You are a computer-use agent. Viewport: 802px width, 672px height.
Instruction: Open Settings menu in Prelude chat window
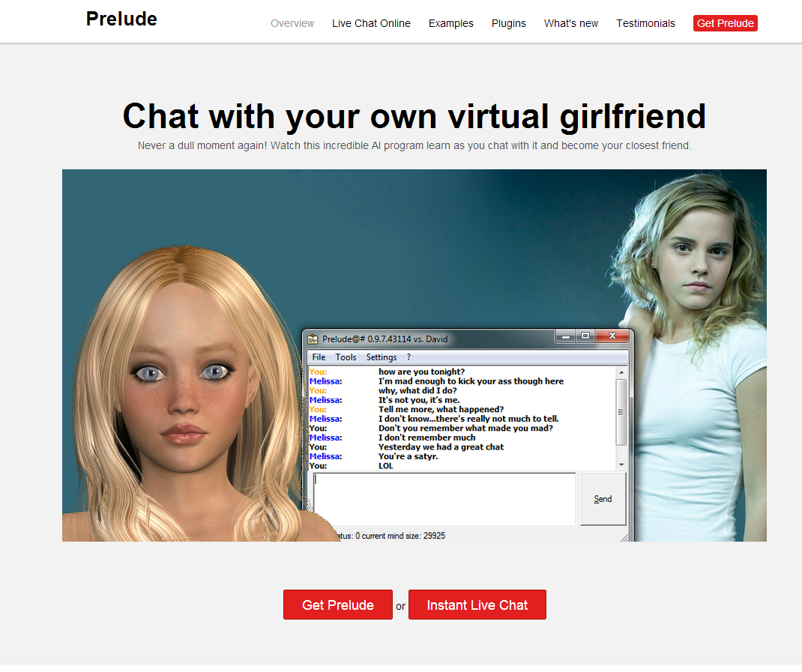coord(382,357)
